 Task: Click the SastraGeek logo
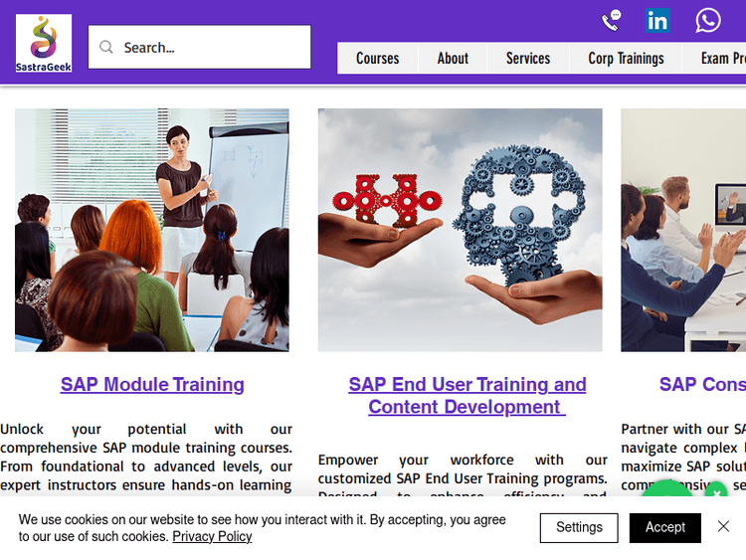[x=44, y=43]
